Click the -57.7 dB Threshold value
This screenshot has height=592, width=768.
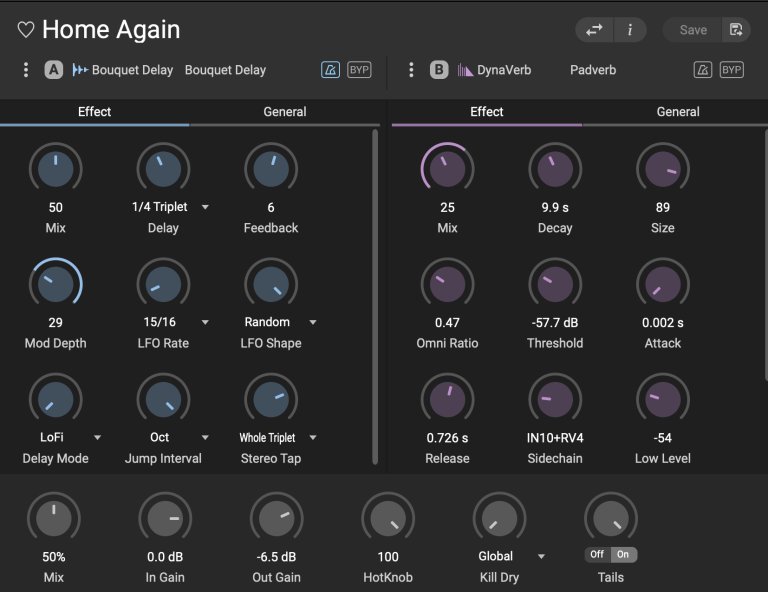coord(555,323)
